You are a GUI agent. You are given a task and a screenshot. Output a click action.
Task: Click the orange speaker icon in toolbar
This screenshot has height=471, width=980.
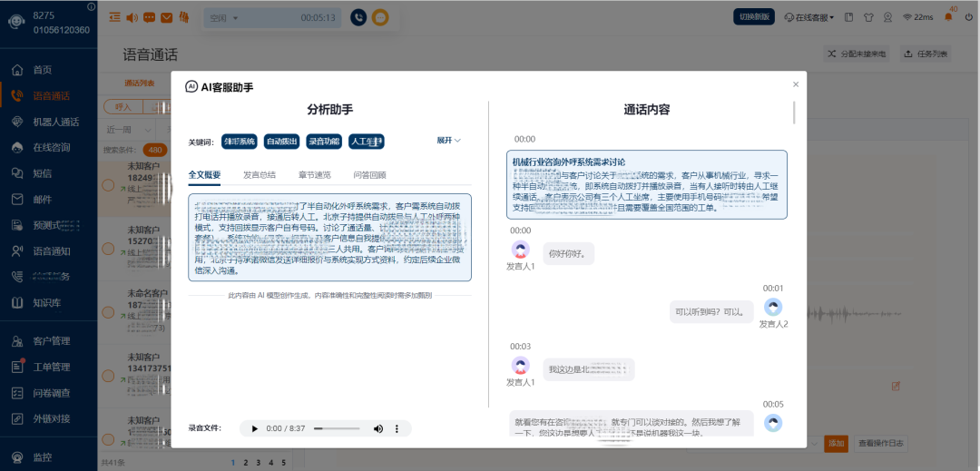point(132,17)
